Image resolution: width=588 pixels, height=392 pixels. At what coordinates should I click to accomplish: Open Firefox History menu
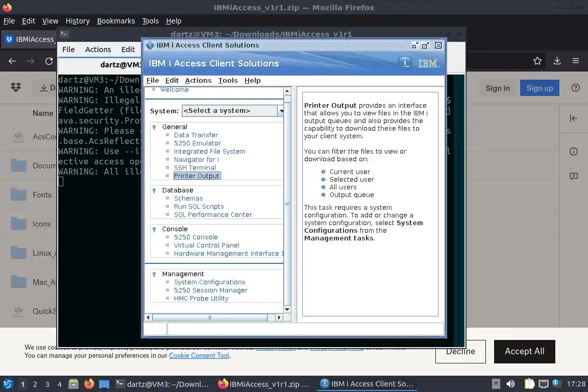(78, 21)
